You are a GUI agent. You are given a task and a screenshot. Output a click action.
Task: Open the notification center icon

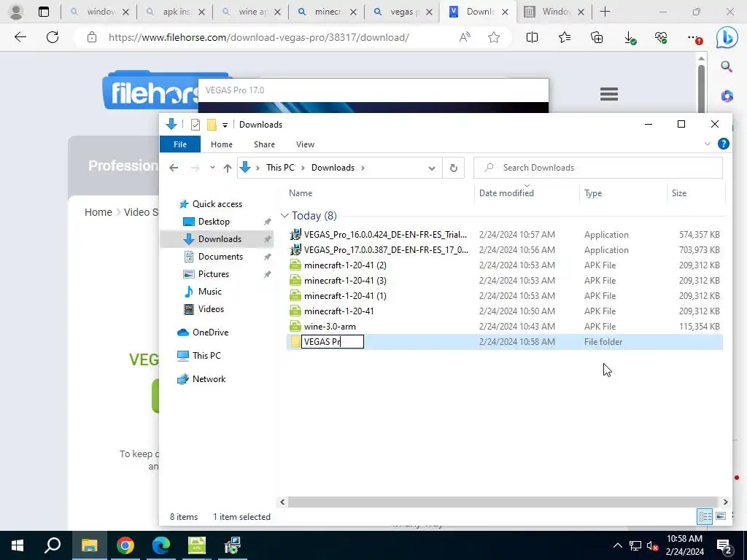pyautogui.click(x=724, y=545)
